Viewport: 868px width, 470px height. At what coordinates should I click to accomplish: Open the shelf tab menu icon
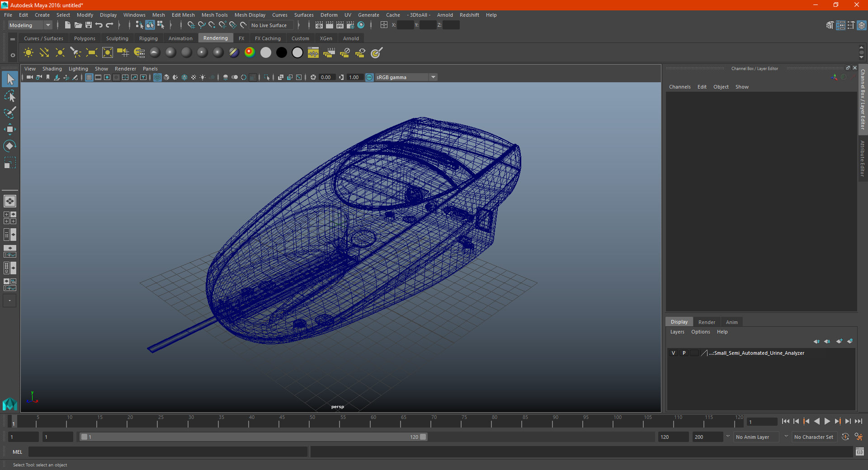[13, 39]
